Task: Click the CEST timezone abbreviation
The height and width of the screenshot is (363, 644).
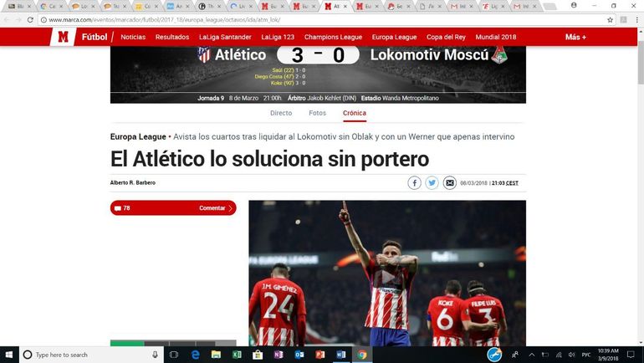Action: [x=512, y=183]
